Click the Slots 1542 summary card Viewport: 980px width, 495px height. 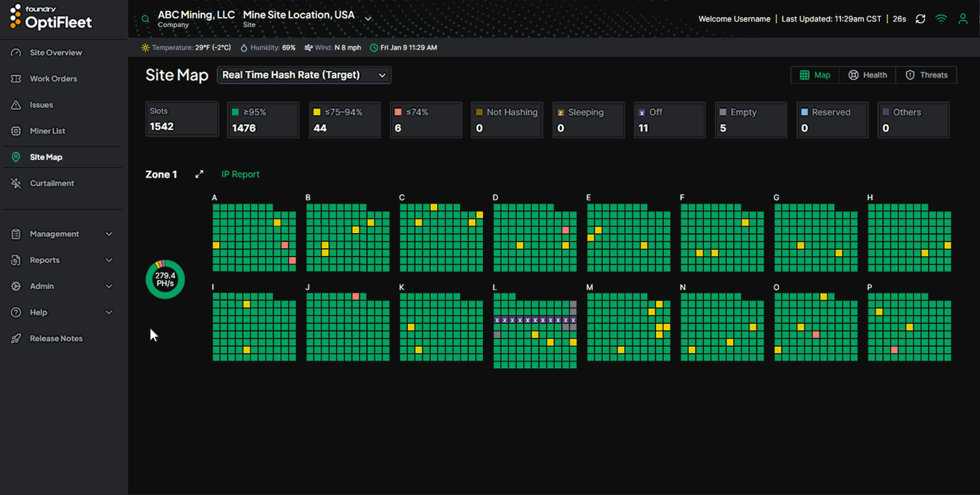pos(182,120)
